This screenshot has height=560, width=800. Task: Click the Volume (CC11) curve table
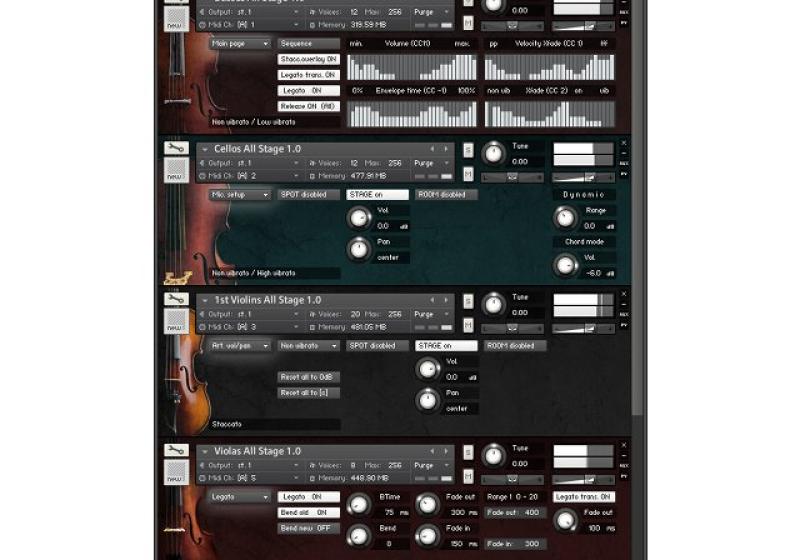click(x=412, y=67)
